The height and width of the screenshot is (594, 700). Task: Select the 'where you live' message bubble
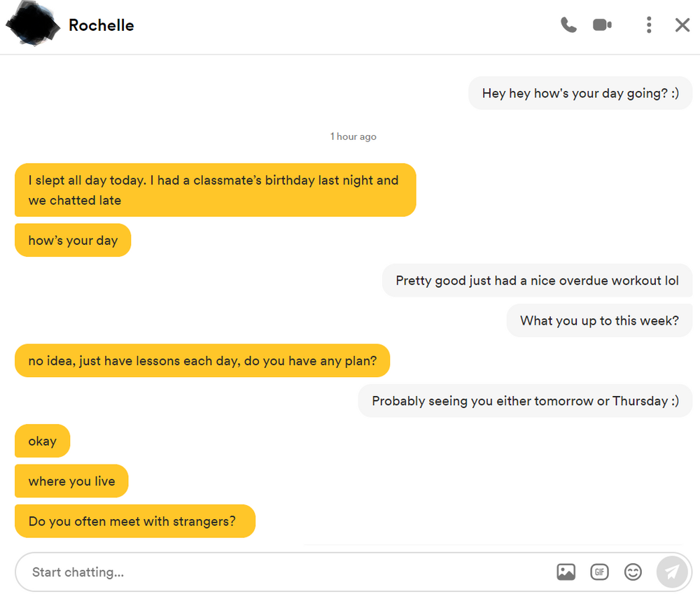(71, 481)
